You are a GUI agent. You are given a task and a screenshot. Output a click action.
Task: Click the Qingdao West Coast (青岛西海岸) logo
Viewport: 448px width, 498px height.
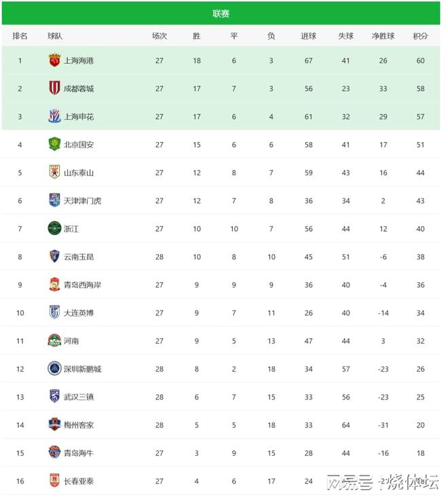(x=54, y=285)
